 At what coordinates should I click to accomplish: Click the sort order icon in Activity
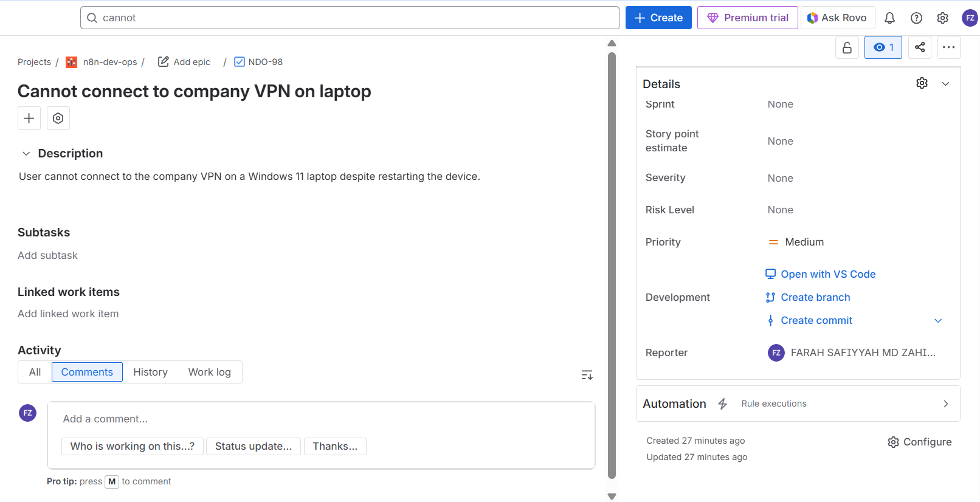pos(587,375)
